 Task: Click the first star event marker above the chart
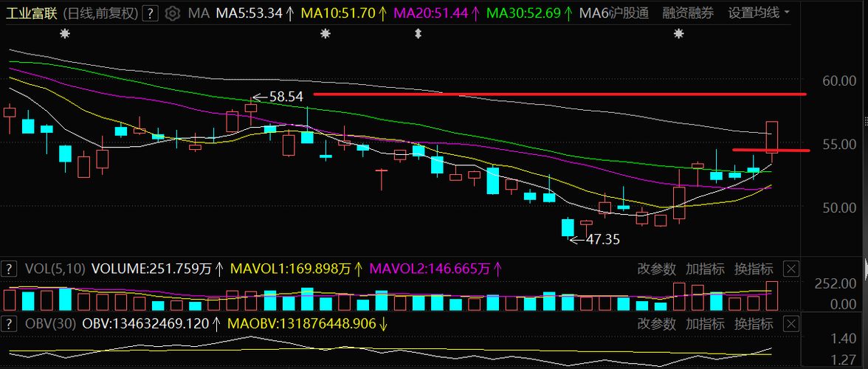[x=65, y=34]
